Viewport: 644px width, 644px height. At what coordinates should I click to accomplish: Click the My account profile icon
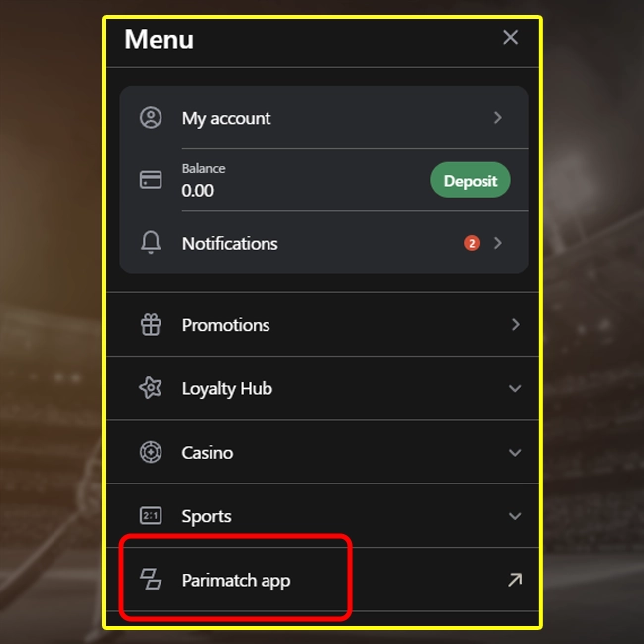point(151,118)
